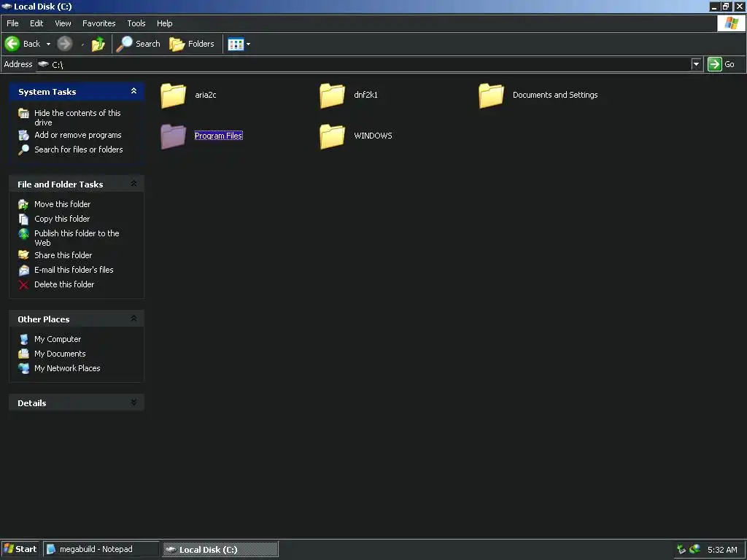Open the Search pane from the toolbar
The width and height of the screenshot is (747, 560).
tap(138, 44)
